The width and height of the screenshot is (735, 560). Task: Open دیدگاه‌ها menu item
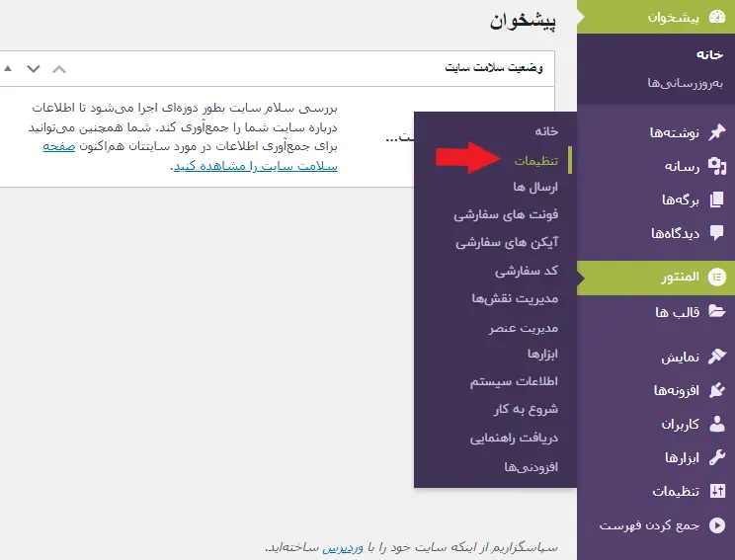coord(656,233)
